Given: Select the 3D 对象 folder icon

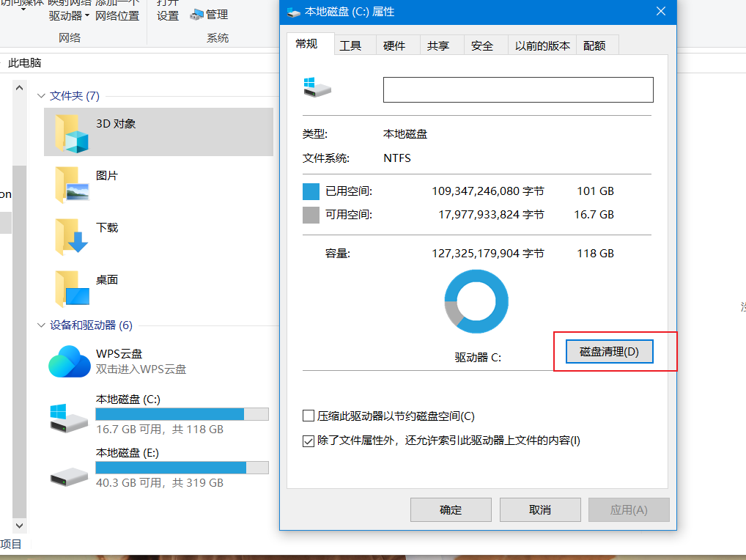Looking at the screenshot, I should (71, 133).
